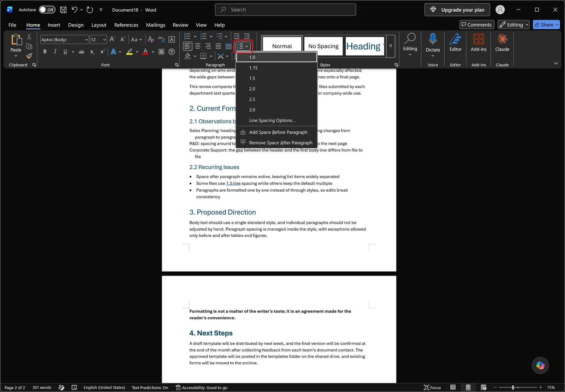Launch the Claude add-in
565x392 pixels.
[502, 42]
